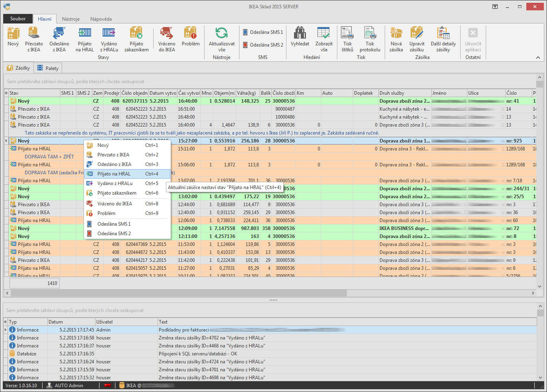The image size is (547, 392).
Task: Choose Převzato z IKEA in context menu
Action: coord(127,155)
